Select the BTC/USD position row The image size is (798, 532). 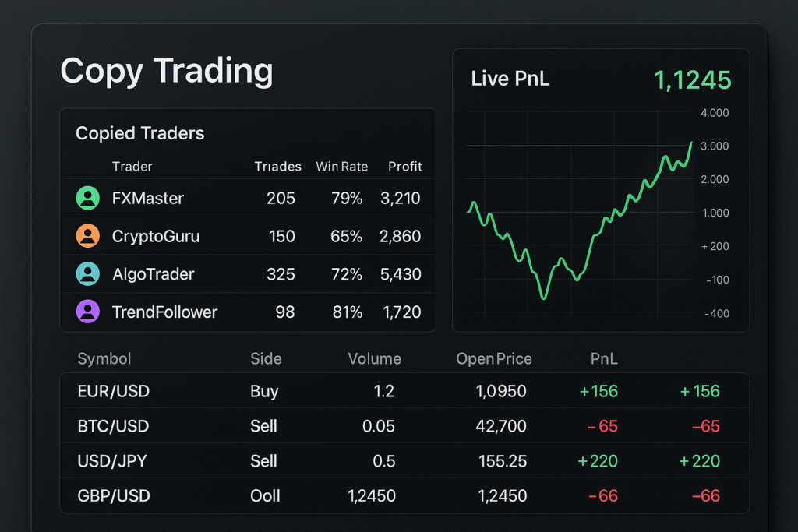[113, 426]
